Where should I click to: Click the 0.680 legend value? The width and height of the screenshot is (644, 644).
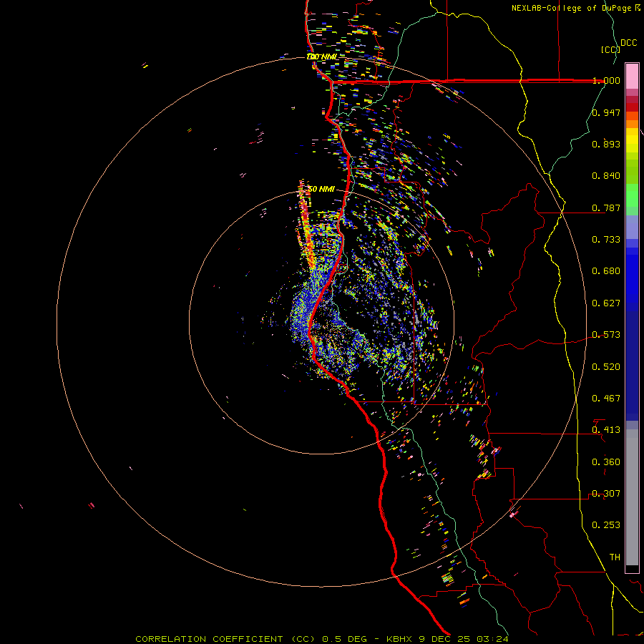point(606,271)
